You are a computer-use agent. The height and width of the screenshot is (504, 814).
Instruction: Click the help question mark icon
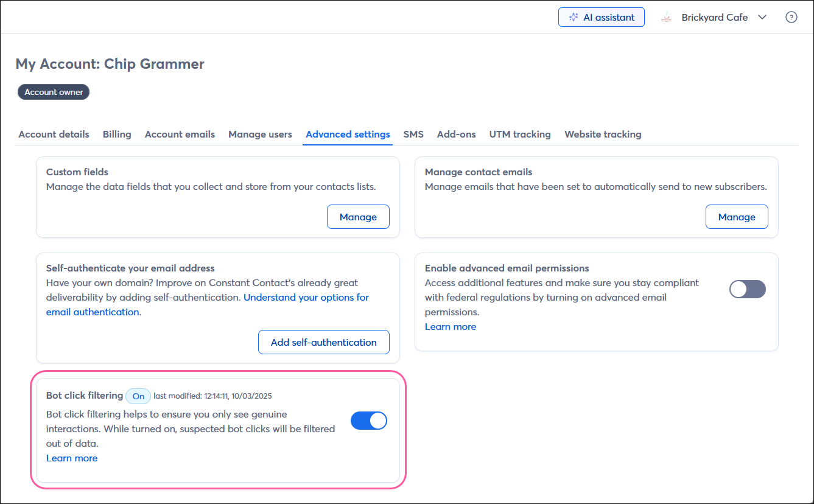[x=791, y=18]
